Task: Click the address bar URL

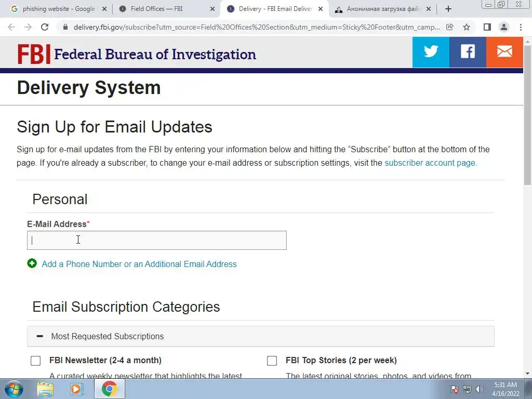Action: pos(257,27)
